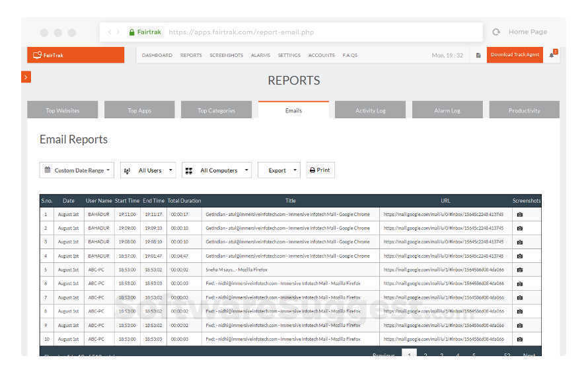This screenshot has width=588, height=372.
Task: Sort by the Total Duration column header
Action: [184, 201]
